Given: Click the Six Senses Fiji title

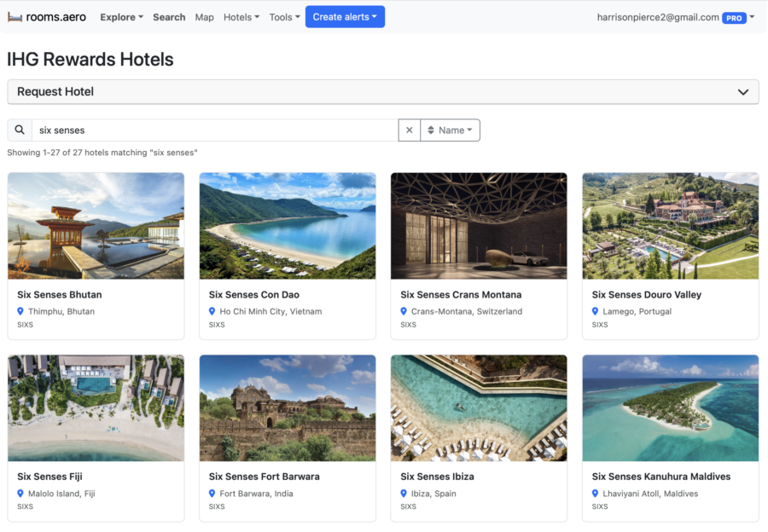Looking at the screenshot, I should pyautogui.click(x=50, y=477).
